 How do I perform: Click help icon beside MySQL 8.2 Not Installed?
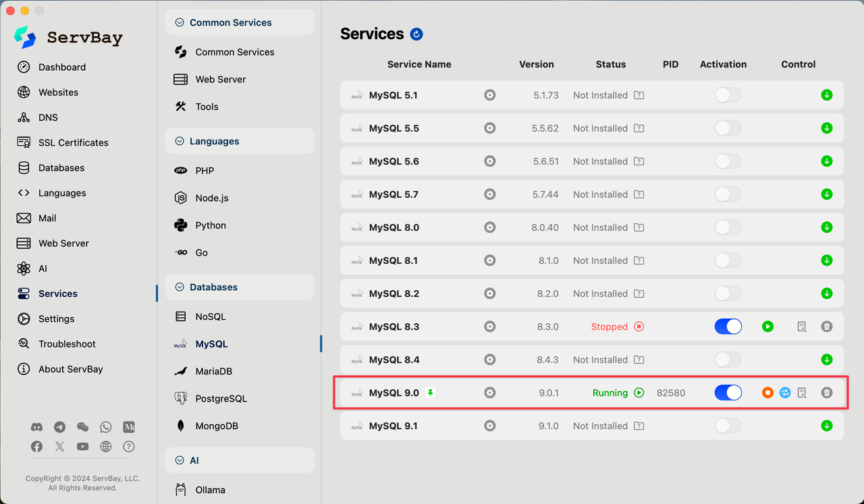pos(639,293)
